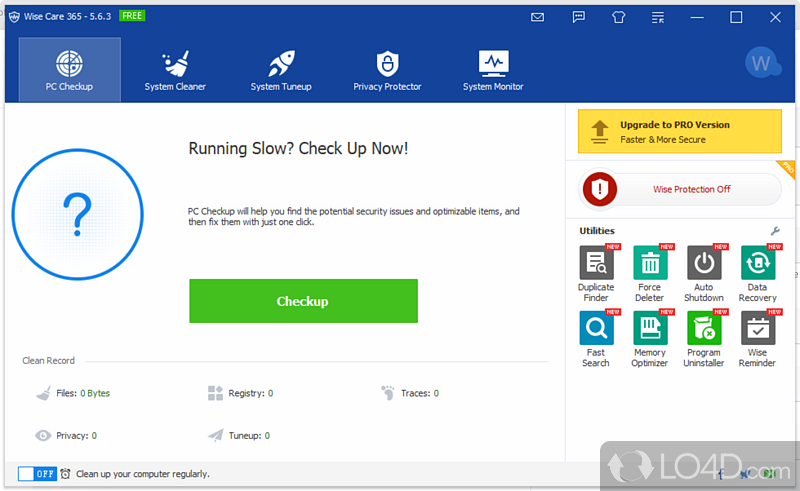Open the Fast Search utility

point(596,329)
